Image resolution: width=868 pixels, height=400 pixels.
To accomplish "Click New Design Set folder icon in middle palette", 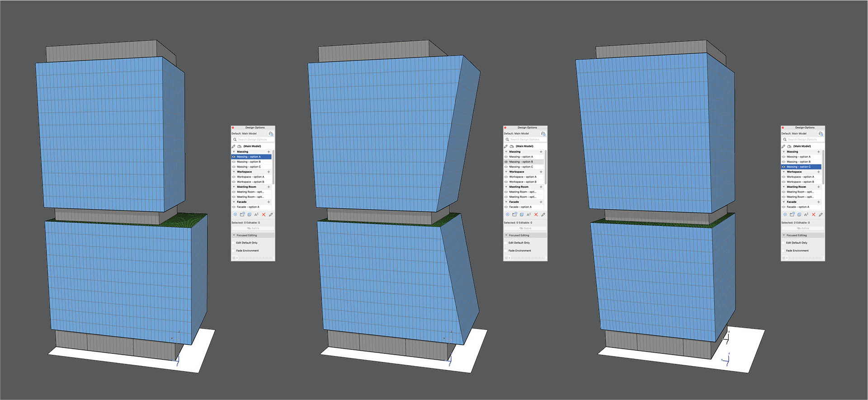I will tap(514, 214).
